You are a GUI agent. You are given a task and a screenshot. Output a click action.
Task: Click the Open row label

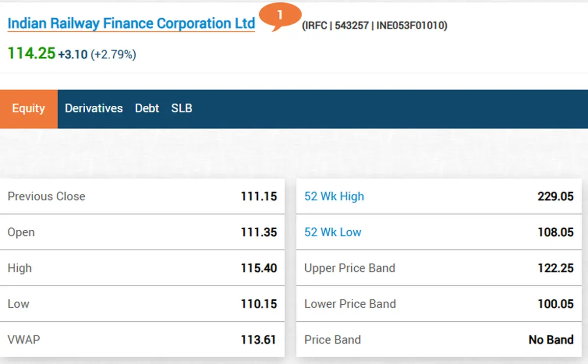tap(21, 232)
